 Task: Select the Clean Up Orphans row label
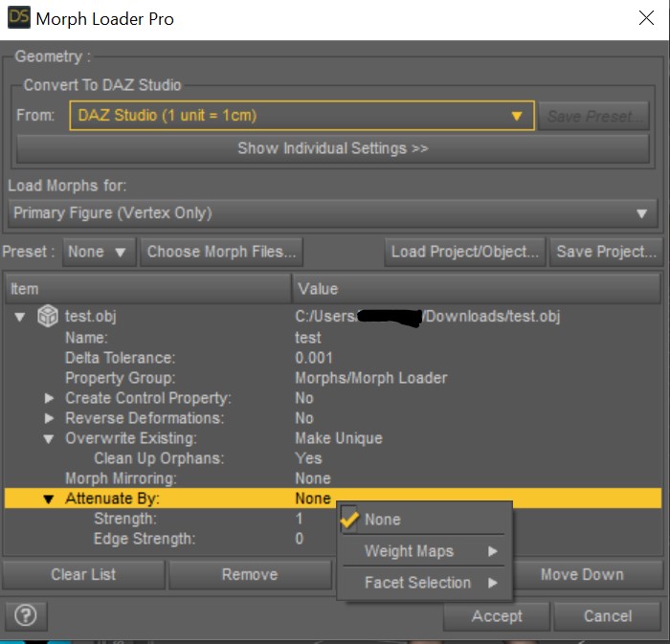159,457
